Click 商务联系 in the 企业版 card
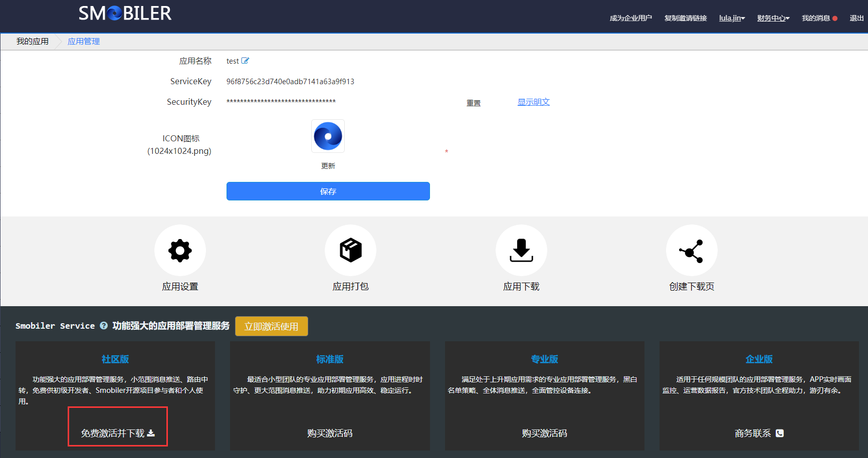Image resolution: width=868 pixels, height=458 pixels. (x=753, y=433)
